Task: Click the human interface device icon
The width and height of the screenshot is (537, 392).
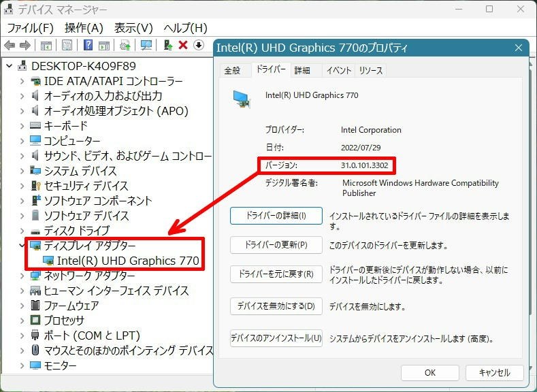Action: point(35,291)
